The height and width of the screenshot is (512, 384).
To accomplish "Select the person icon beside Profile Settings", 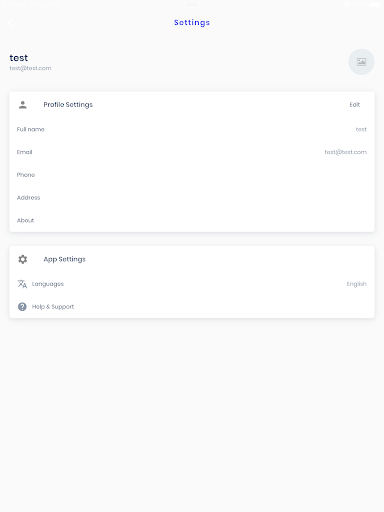I will [x=23, y=105].
